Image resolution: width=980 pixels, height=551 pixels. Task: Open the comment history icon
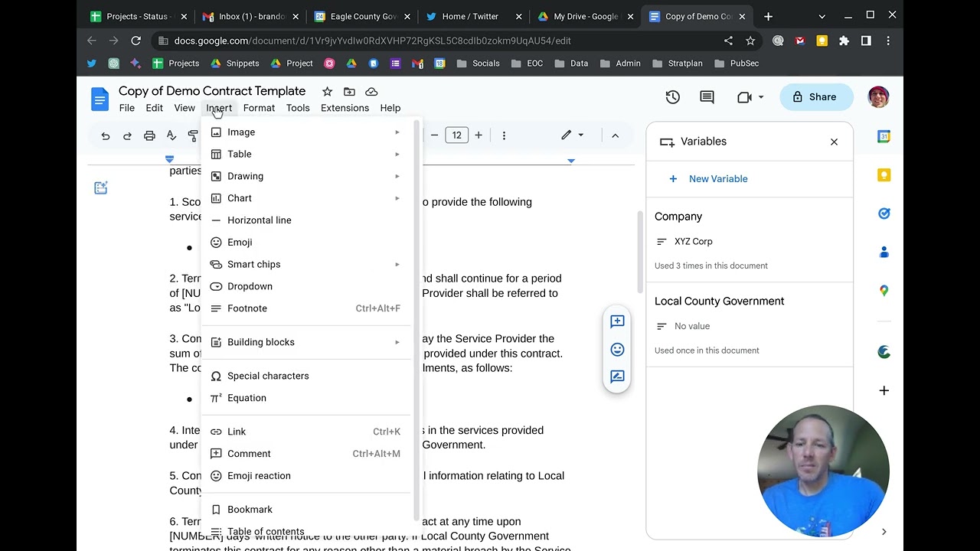pos(707,97)
